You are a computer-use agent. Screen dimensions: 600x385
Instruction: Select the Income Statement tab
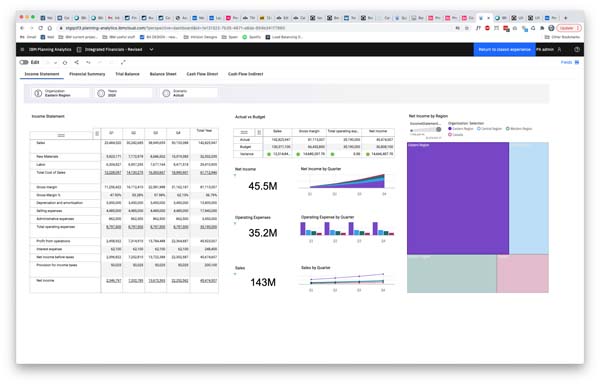click(42, 74)
